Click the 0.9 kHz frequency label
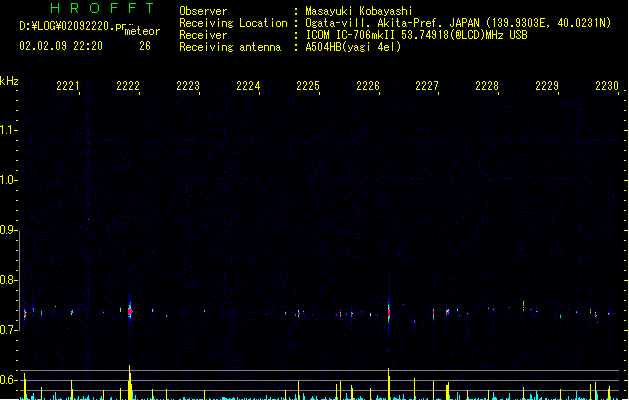The height and width of the screenshot is (400, 629). (8, 230)
